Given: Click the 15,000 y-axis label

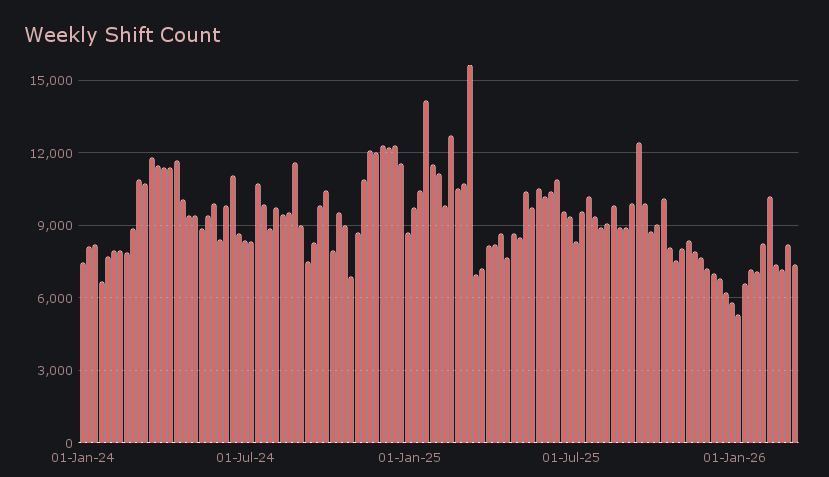Looking at the screenshot, I should [50, 80].
